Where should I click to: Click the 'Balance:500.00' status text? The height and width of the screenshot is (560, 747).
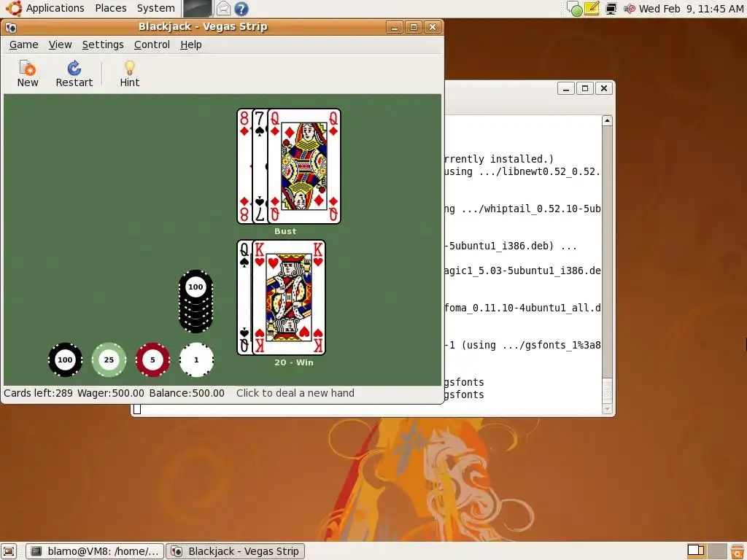[x=187, y=393]
